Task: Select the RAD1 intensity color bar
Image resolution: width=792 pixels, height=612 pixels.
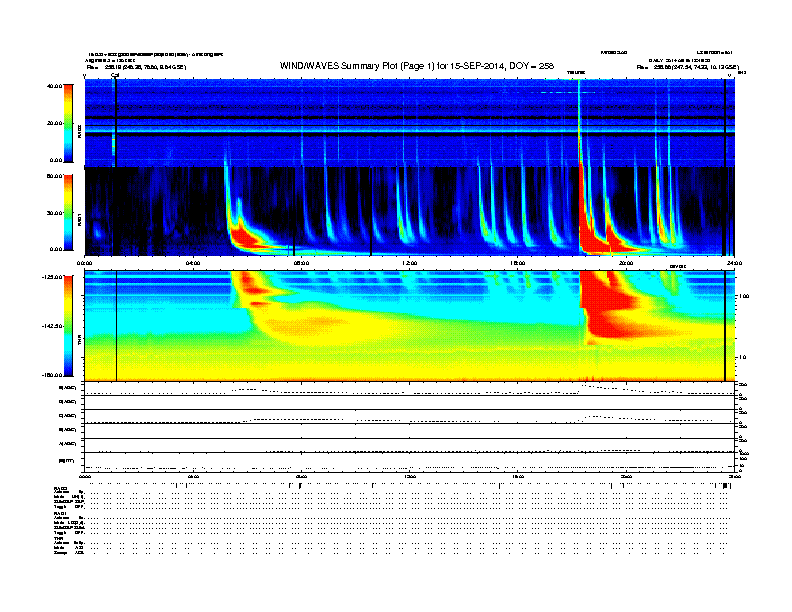Action: pyautogui.click(x=68, y=213)
